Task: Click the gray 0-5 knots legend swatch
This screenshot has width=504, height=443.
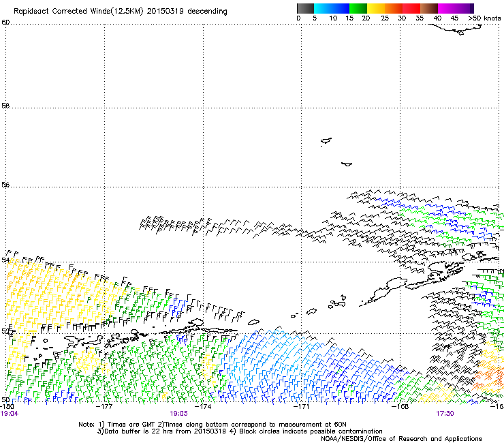Action: pos(305,8)
